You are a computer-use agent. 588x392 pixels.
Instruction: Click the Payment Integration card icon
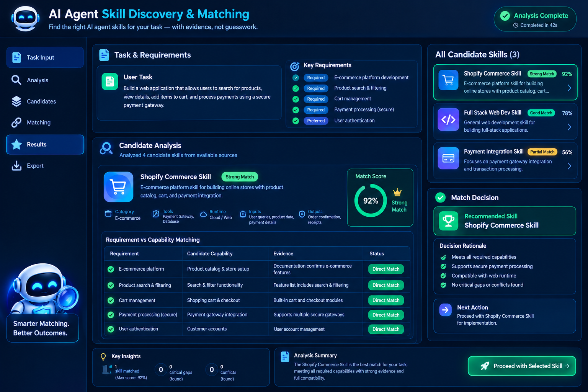448,158
